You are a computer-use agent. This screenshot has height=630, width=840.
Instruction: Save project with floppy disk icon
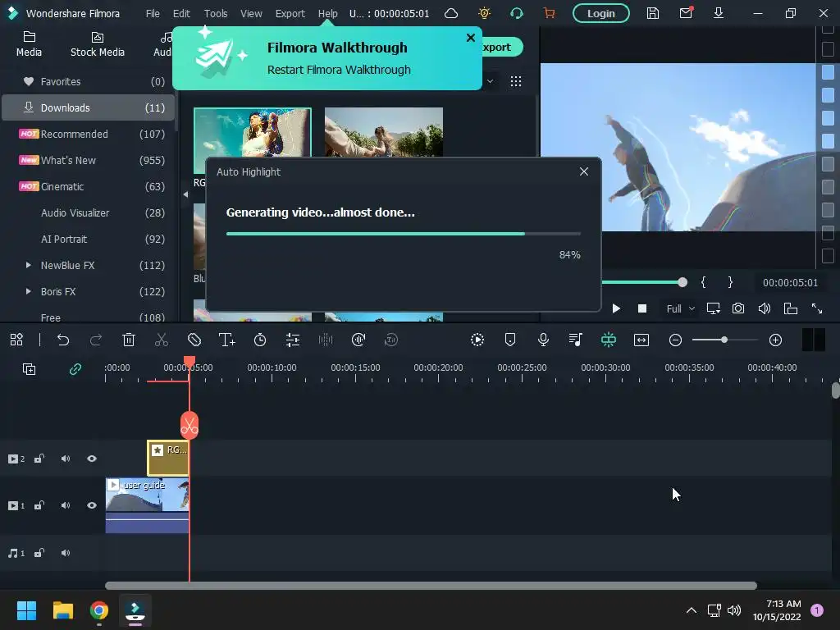tap(652, 13)
